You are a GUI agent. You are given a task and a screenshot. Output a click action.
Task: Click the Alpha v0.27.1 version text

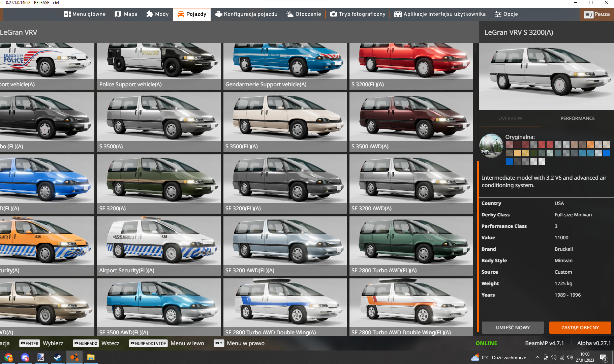[x=594, y=343]
